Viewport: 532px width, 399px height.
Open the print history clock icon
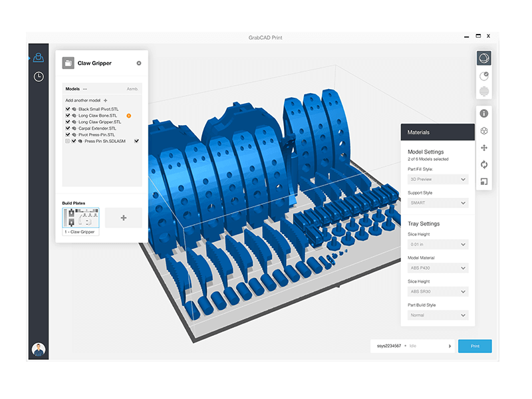pos(39,76)
